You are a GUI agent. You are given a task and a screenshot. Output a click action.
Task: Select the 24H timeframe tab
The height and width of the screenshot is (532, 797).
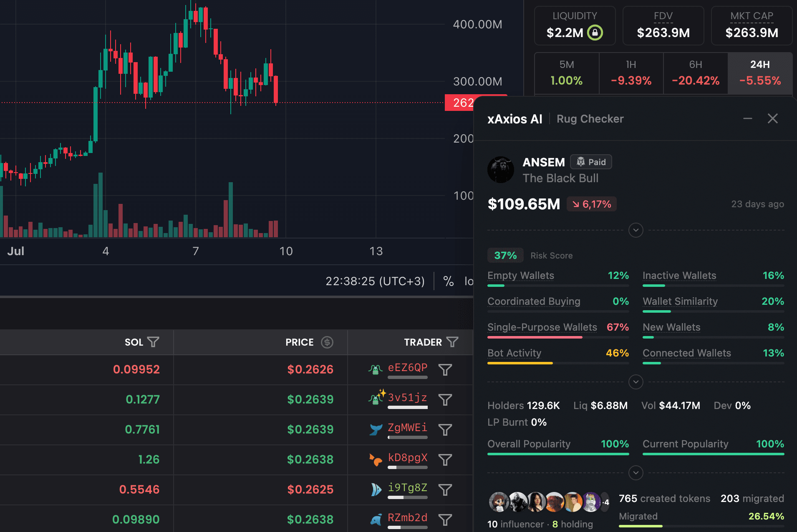(x=760, y=73)
